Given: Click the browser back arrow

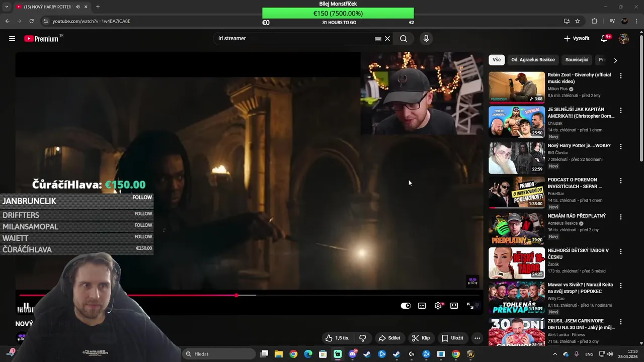Looking at the screenshot, I should click(7, 21).
